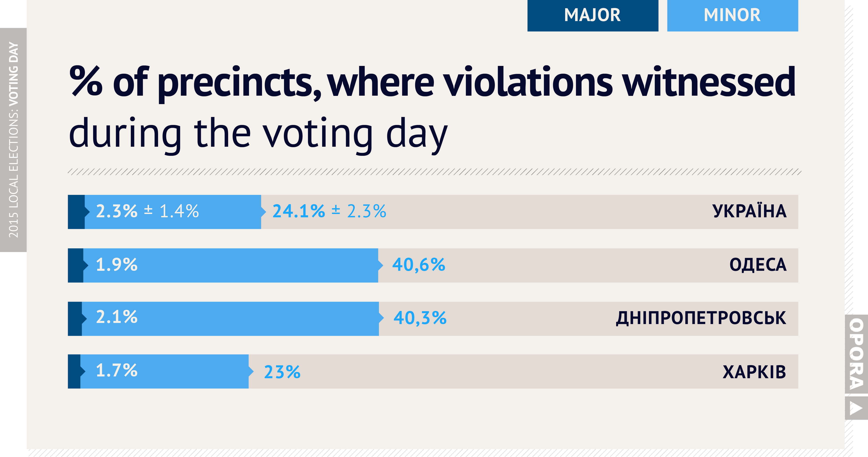Click the MAJOR legend button
Viewport: 868px width, 457px height.
pyautogui.click(x=592, y=16)
